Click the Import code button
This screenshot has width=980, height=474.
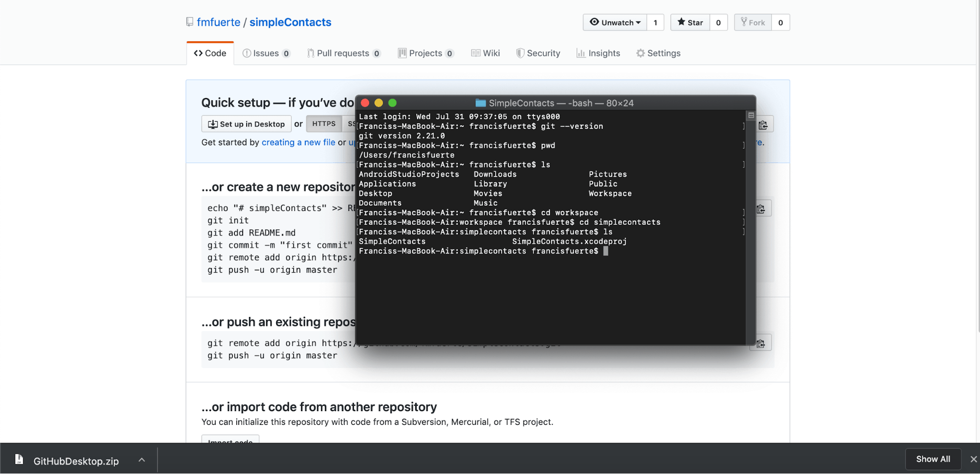(x=229, y=441)
